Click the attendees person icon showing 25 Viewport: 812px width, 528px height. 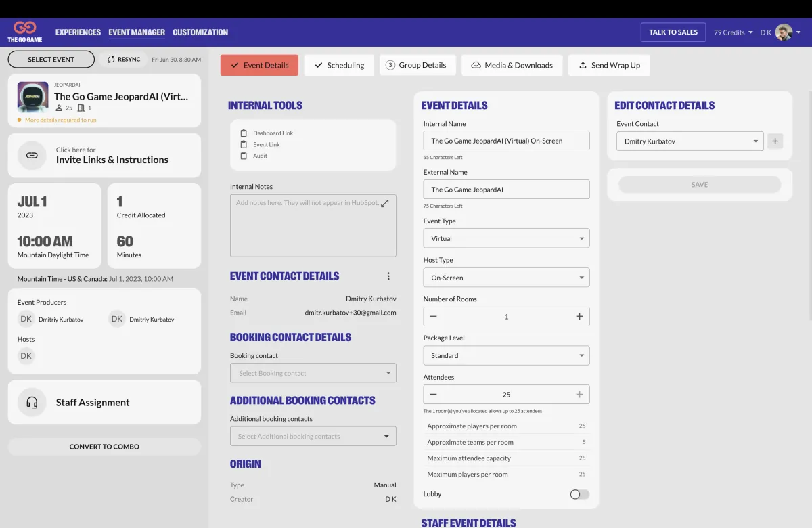[x=58, y=108]
